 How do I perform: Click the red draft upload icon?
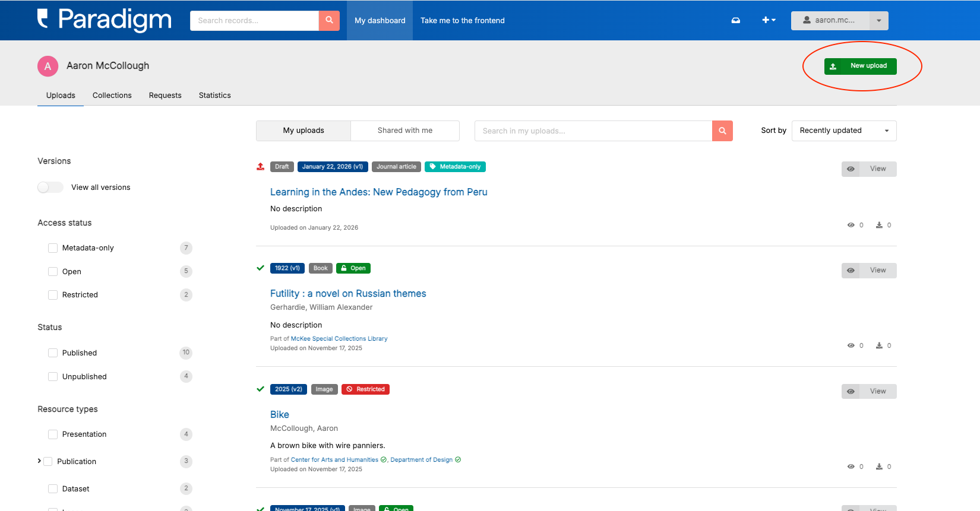click(260, 167)
